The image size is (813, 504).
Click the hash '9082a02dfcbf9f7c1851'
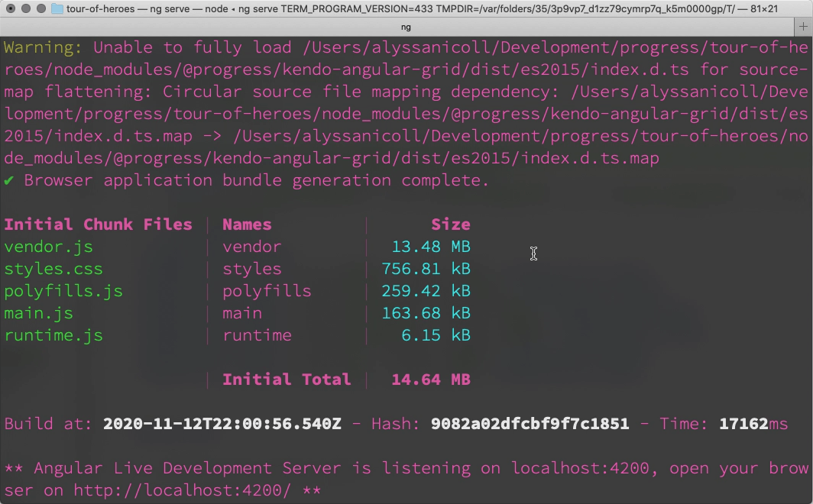(x=530, y=424)
